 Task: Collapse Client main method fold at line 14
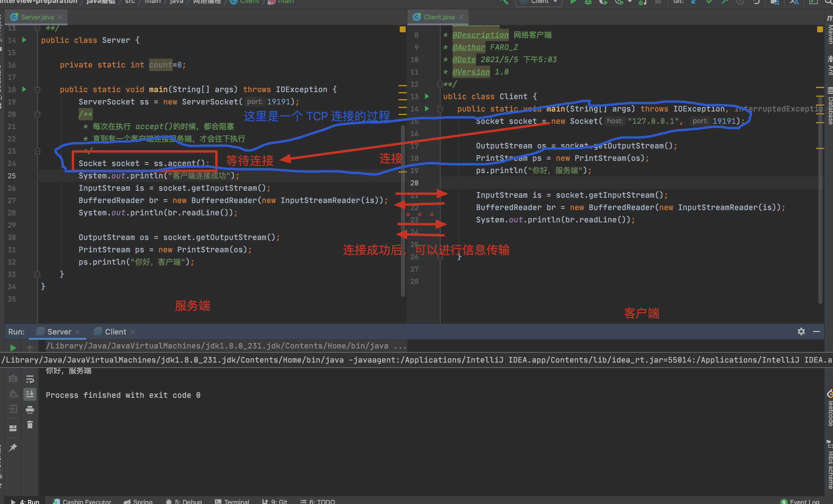pos(440,109)
